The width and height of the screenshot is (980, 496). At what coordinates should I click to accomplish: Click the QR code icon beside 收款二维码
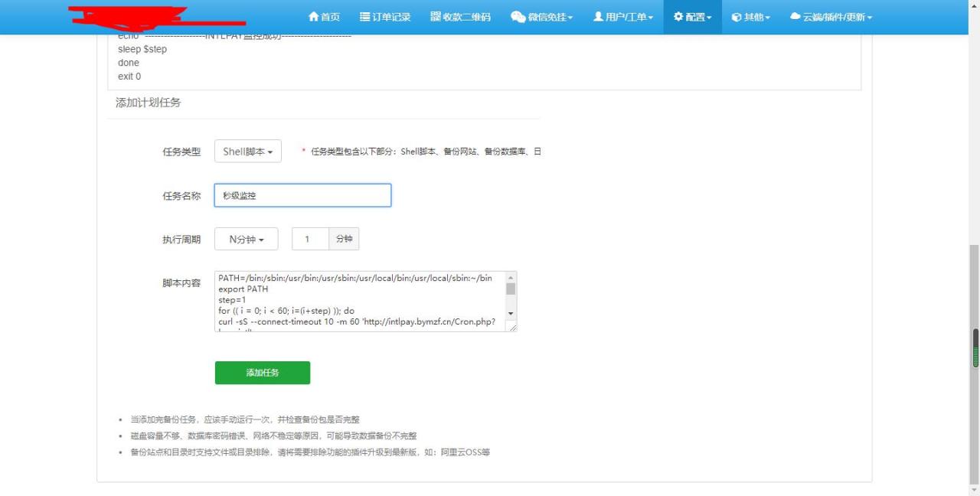point(436,17)
